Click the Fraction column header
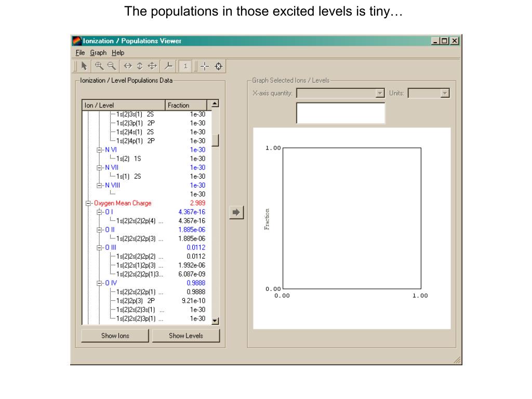Image resolution: width=532 pixels, height=399 pixels. [x=186, y=105]
